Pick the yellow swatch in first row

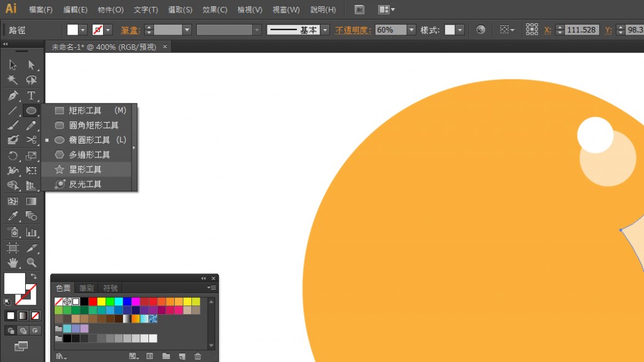tap(101, 302)
